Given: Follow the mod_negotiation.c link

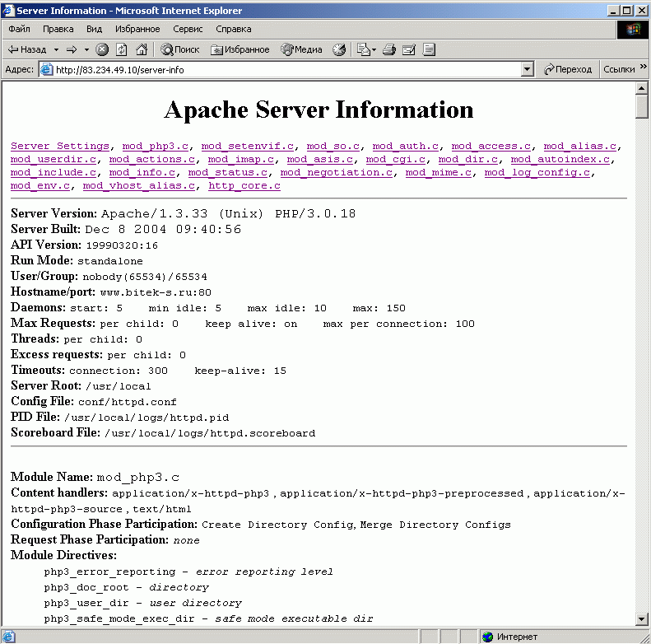Looking at the screenshot, I should pyautogui.click(x=337, y=173).
